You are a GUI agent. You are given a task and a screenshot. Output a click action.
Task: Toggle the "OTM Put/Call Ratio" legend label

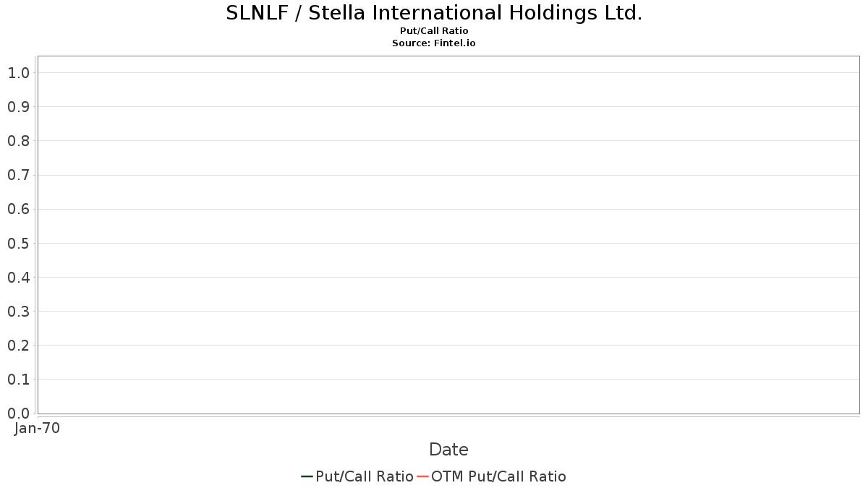point(498,476)
